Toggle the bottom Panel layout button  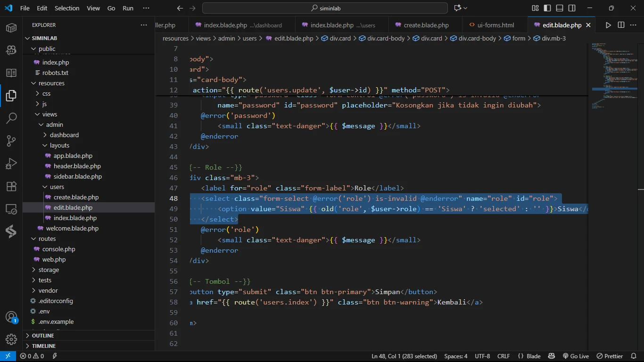(x=560, y=8)
